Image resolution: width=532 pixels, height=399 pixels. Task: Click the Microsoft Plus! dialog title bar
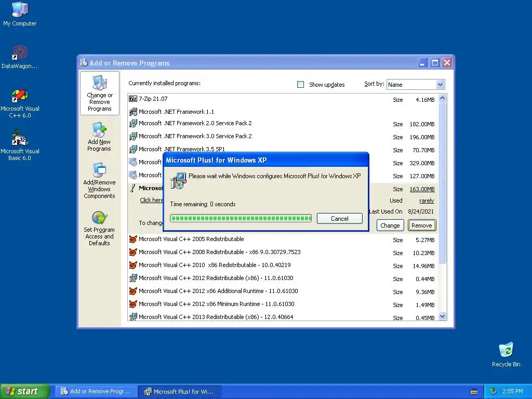pos(265,160)
